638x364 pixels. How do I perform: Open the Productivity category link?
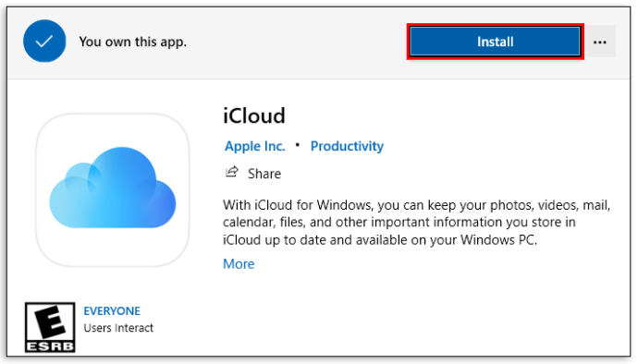[347, 146]
